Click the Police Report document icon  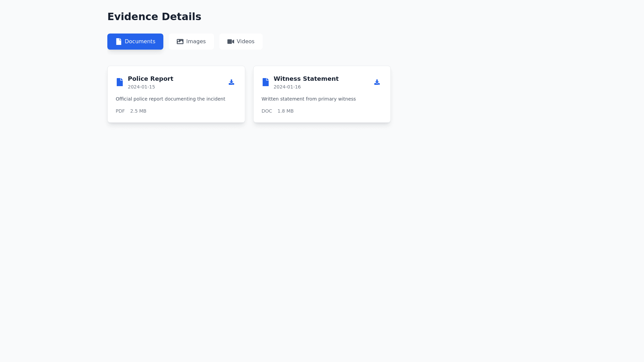[120, 82]
